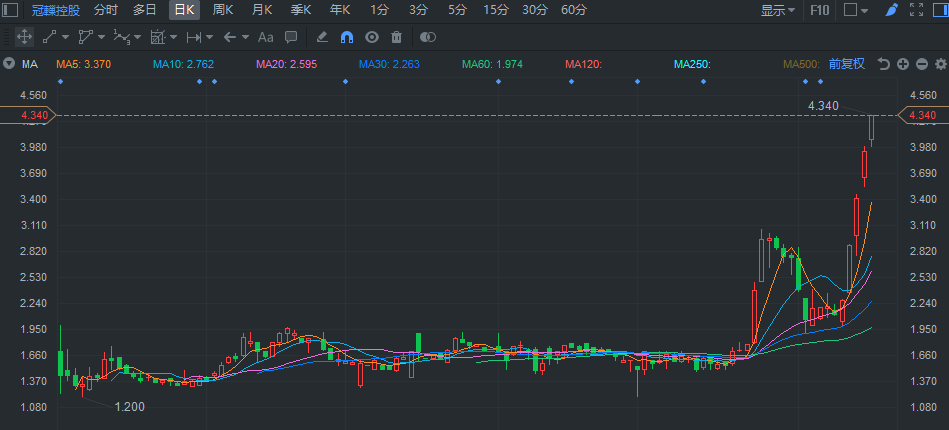Switch to the 周K weekly tab
Image resolution: width=949 pixels, height=430 pixels.
223,10
